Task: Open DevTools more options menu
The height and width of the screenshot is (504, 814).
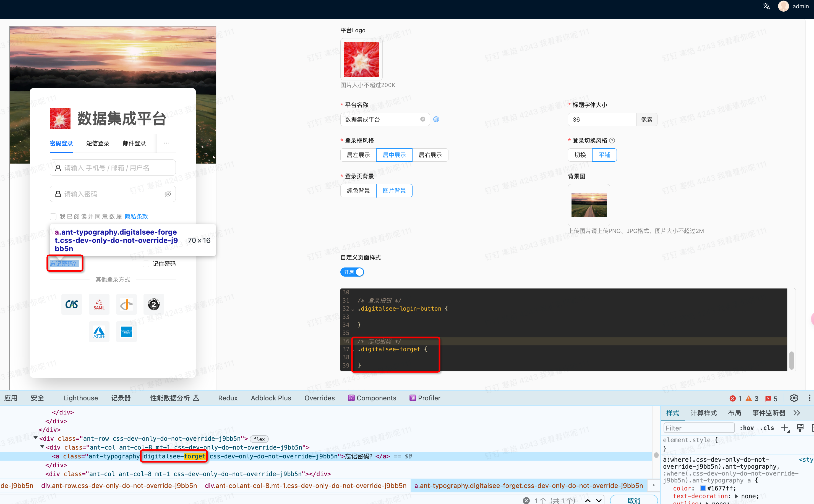Action: point(809,398)
